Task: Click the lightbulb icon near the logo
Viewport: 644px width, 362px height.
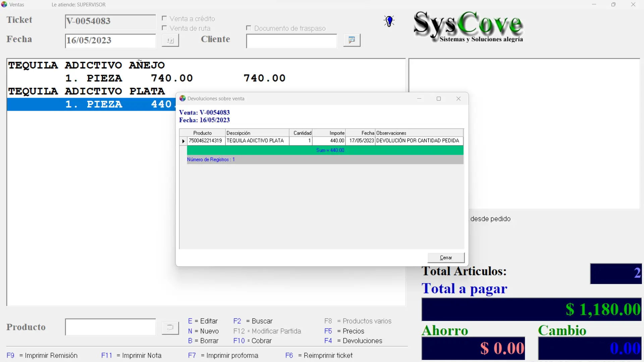Action: (x=389, y=21)
